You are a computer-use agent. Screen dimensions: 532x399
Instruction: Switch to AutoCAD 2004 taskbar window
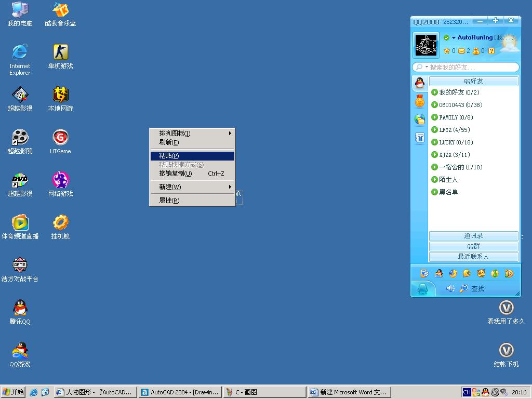(180, 392)
